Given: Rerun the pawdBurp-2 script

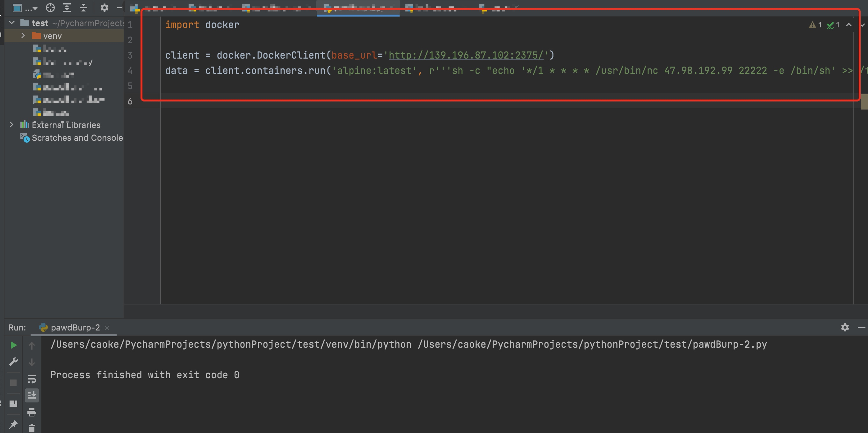Looking at the screenshot, I should click(x=13, y=345).
